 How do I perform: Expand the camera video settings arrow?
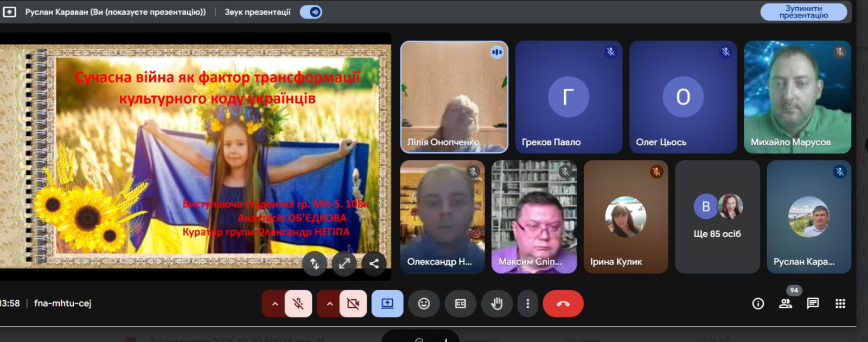pyautogui.click(x=329, y=303)
